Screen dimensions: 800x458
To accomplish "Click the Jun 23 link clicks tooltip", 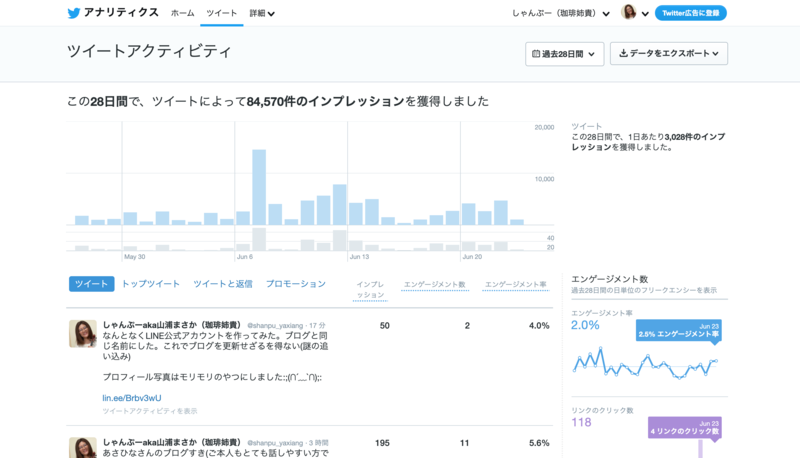I will [x=685, y=427].
